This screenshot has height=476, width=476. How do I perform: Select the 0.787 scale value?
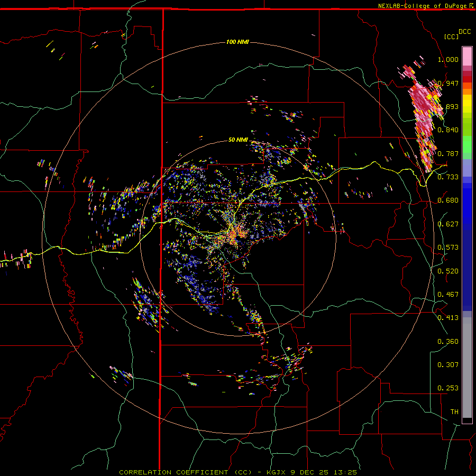[448, 153]
